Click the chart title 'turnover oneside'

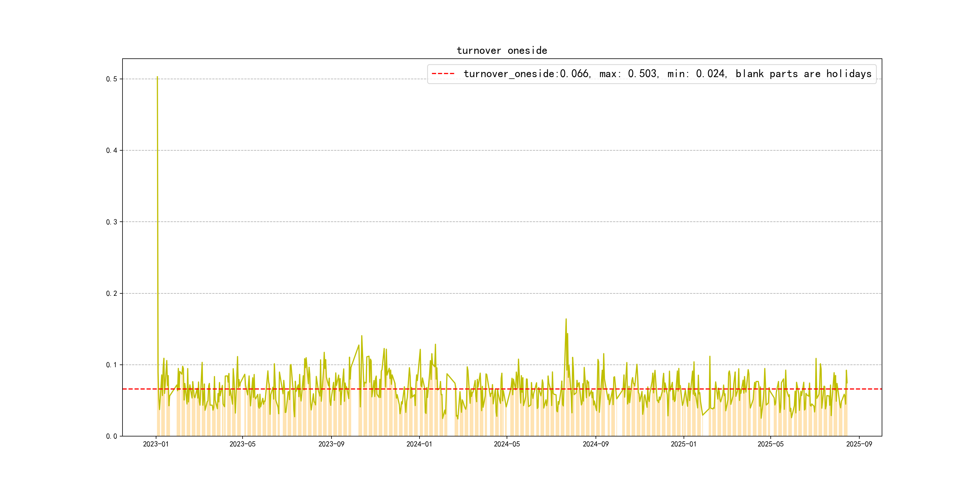pos(502,51)
